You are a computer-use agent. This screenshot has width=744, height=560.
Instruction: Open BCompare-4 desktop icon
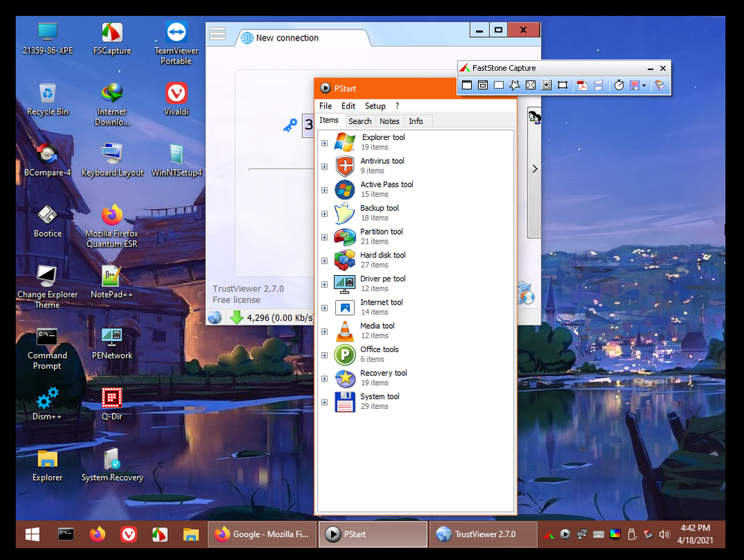pos(47,160)
